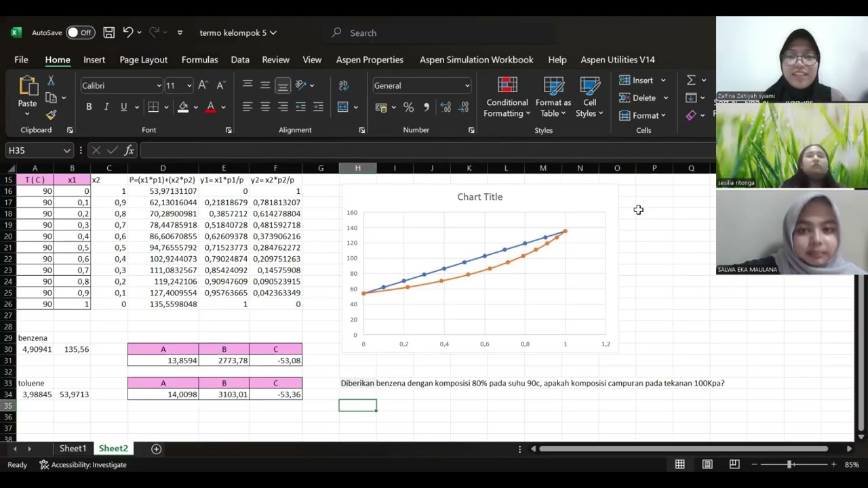Click the Search box
Viewport: 868px width, 488px height.
[x=441, y=33]
